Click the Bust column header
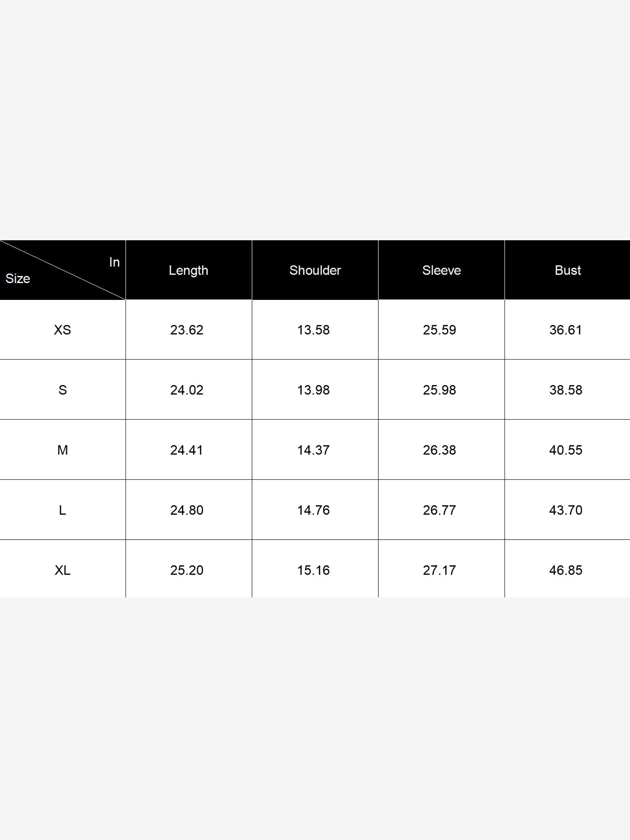 (x=567, y=270)
